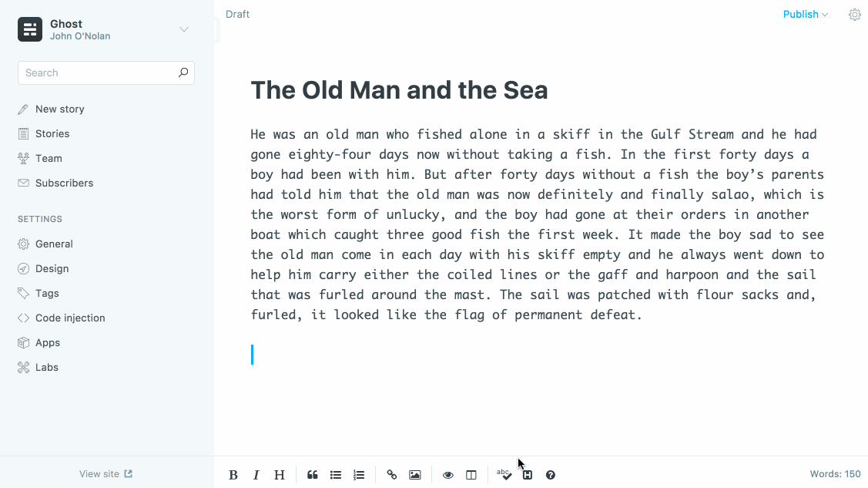Insert a heading using the H icon
The height and width of the screenshot is (488, 868).
(x=280, y=475)
